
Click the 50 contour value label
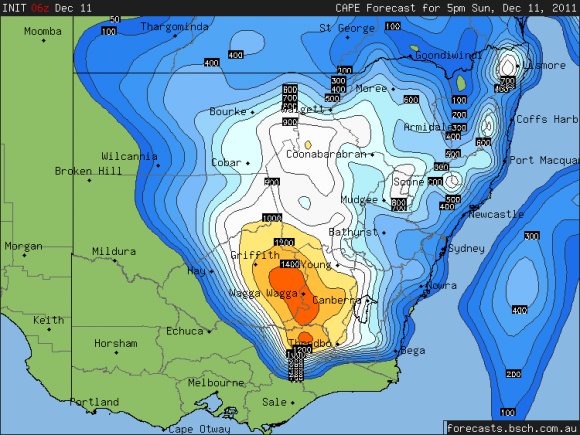(x=115, y=19)
